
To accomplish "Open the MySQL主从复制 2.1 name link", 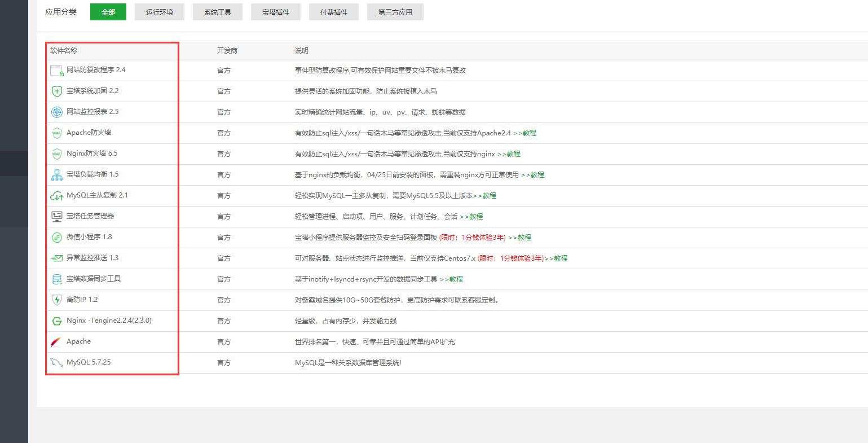I will 97,195.
